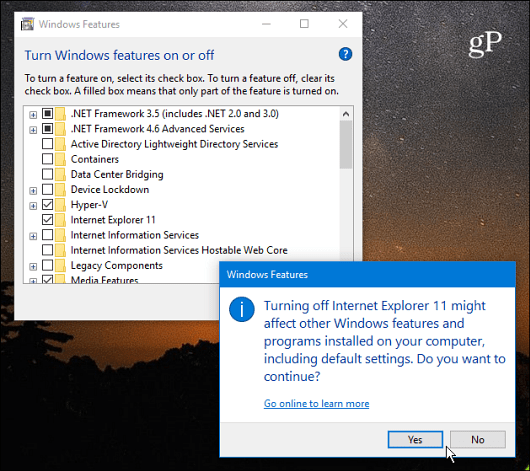Click the Legacy Components folder icon
This screenshot has width=530, height=471.
[61, 265]
